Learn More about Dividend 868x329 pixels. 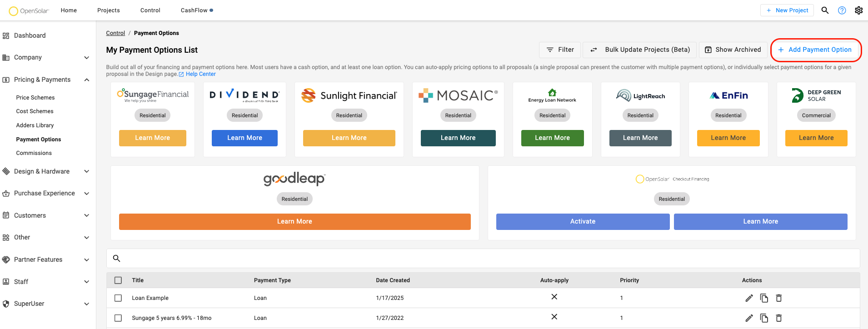(244, 138)
